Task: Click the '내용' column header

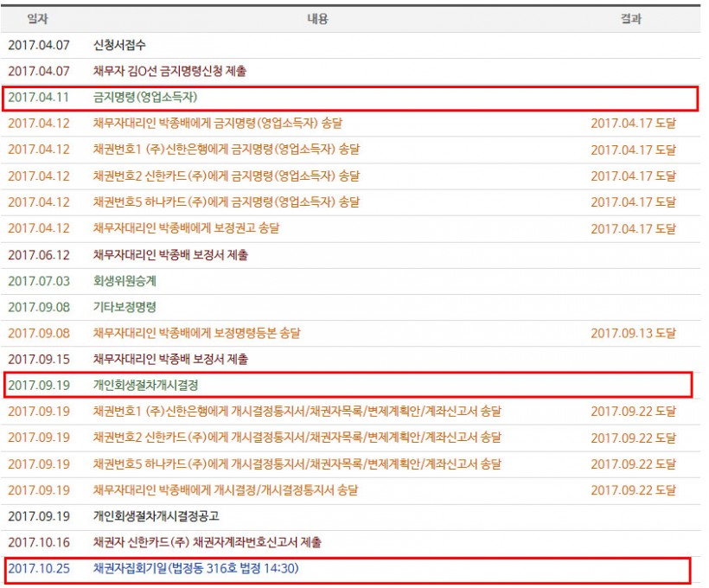Action: (x=317, y=19)
